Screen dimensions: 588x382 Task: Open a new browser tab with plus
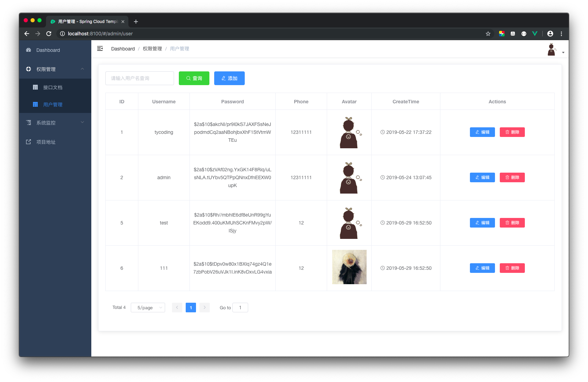point(136,22)
